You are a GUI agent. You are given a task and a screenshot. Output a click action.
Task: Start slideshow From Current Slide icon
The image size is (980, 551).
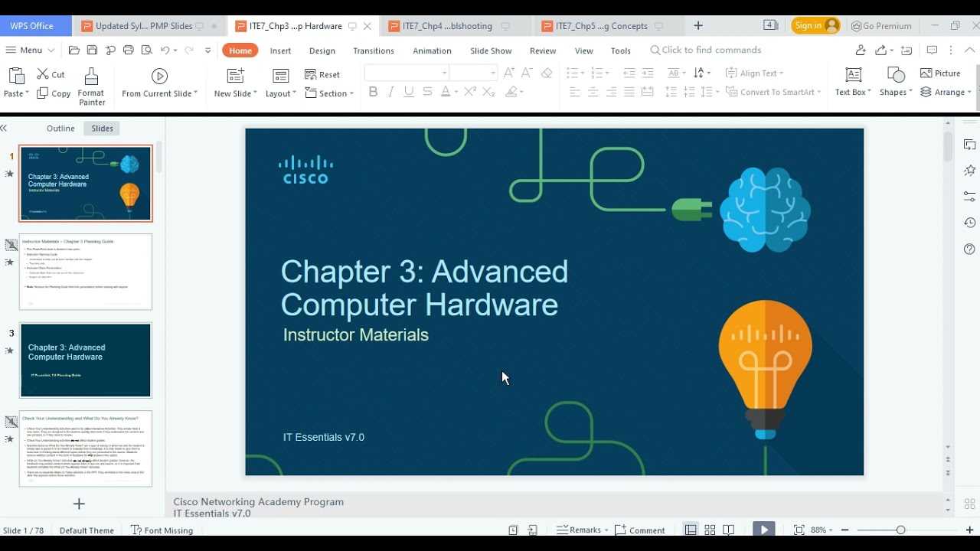[159, 76]
